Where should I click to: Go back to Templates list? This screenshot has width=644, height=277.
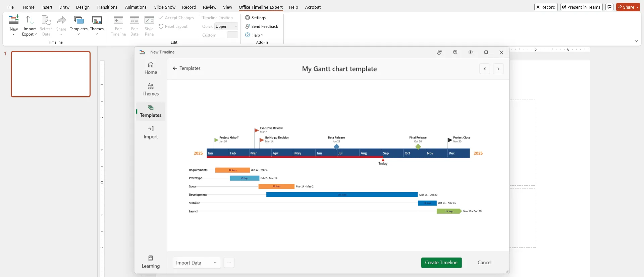(x=186, y=68)
